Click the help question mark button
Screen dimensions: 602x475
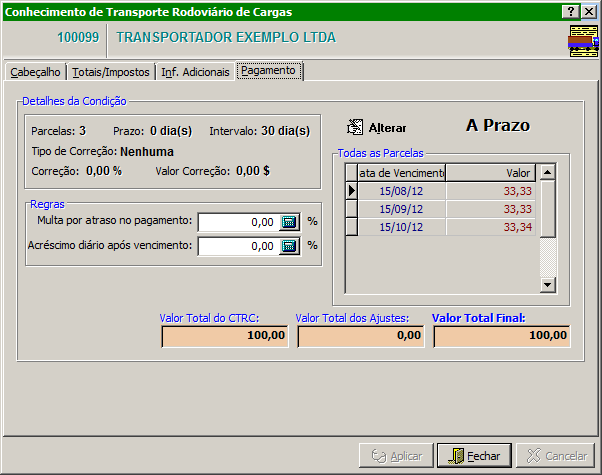(x=569, y=10)
